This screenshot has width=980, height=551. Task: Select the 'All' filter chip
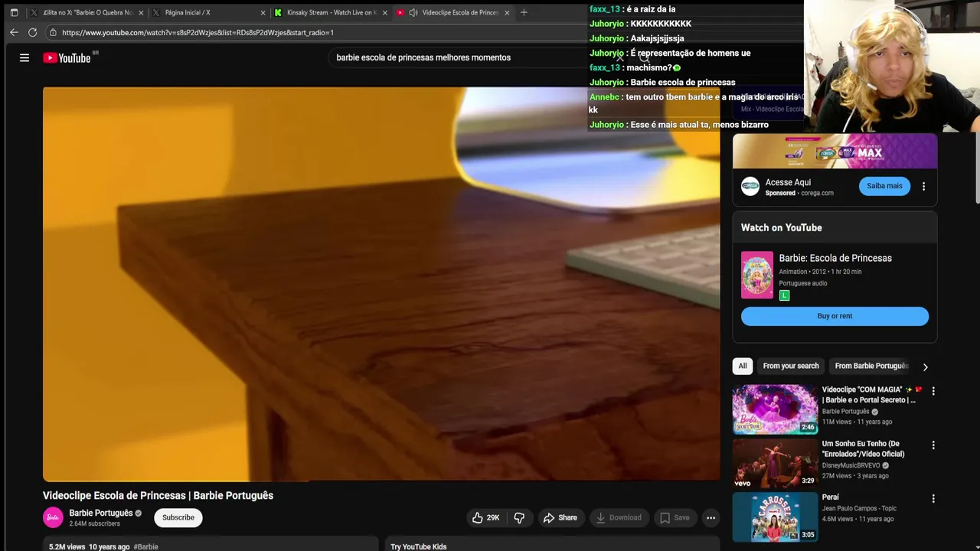pyautogui.click(x=743, y=366)
